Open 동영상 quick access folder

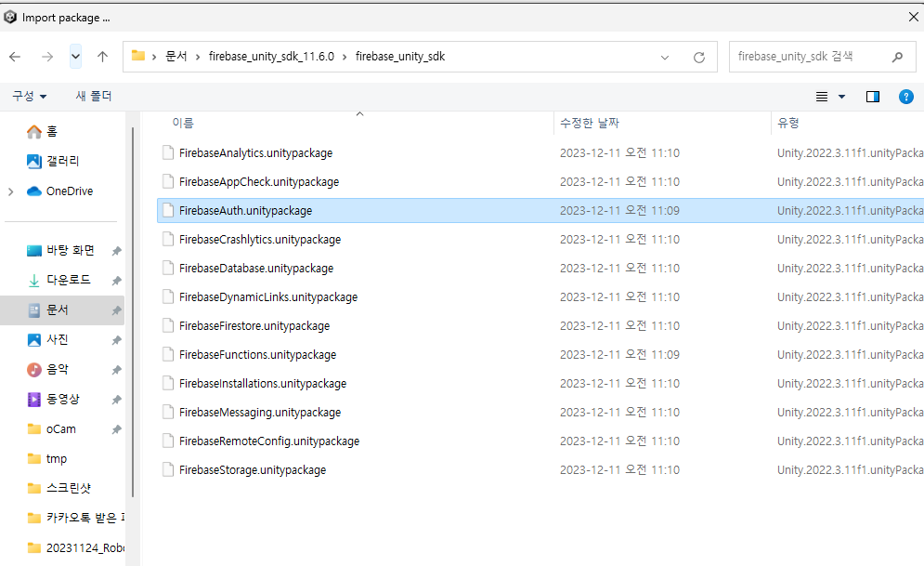click(53, 399)
